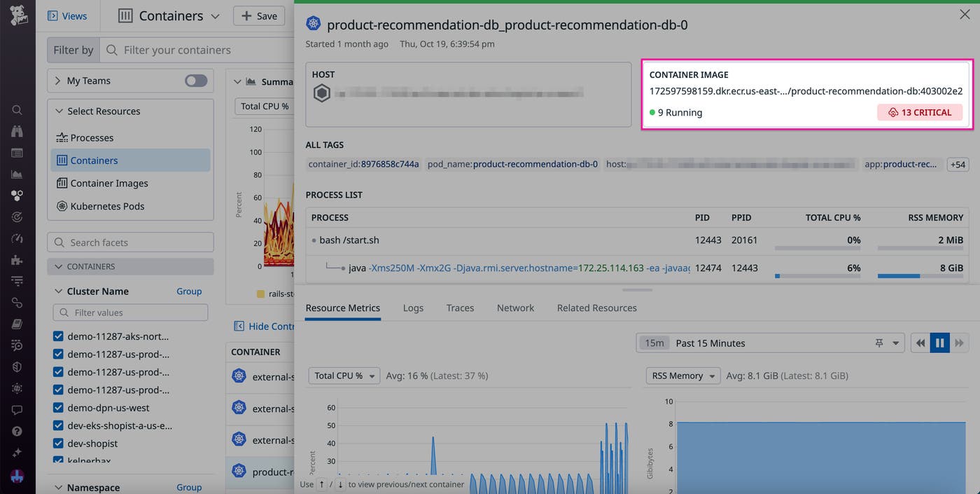Click the fast-forward time range button
980x494 pixels.
click(x=960, y=343)
